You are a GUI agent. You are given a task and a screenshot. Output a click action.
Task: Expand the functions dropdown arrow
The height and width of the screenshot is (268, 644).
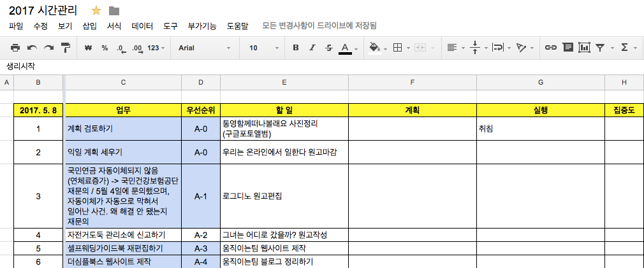pyautogui.click(x=636, y=48)
